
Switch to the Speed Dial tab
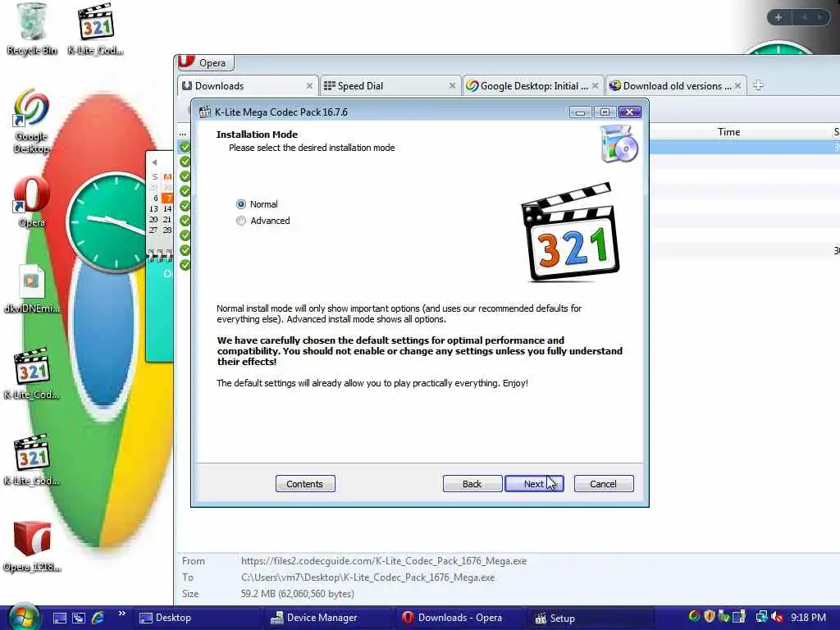(x=384, y=85)
